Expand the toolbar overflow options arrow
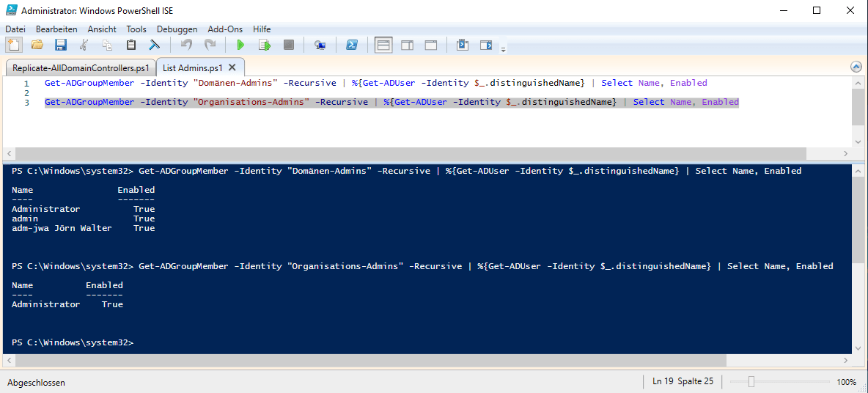 click(x=503, y=49)
